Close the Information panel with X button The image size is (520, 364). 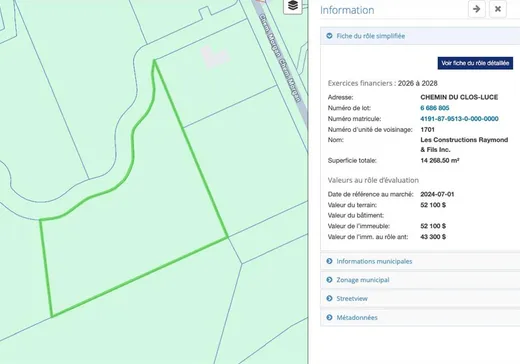click(498, 9)
